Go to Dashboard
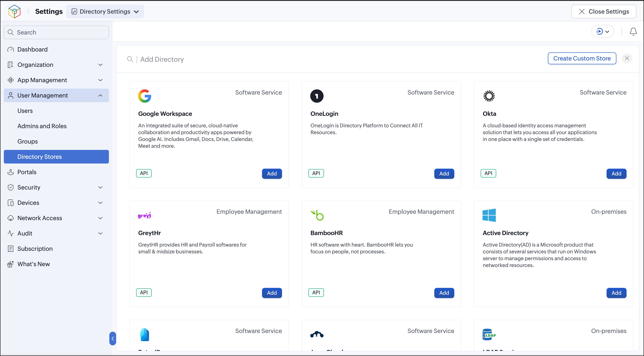The image size is (644, 356). pos(56,49)
